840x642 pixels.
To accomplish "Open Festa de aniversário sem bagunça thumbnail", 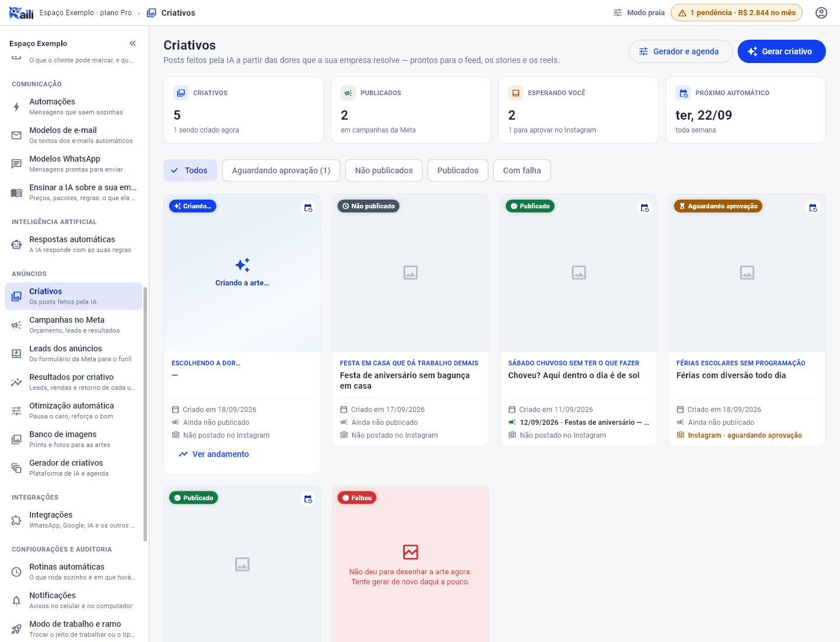I will [x=411, y=273].
